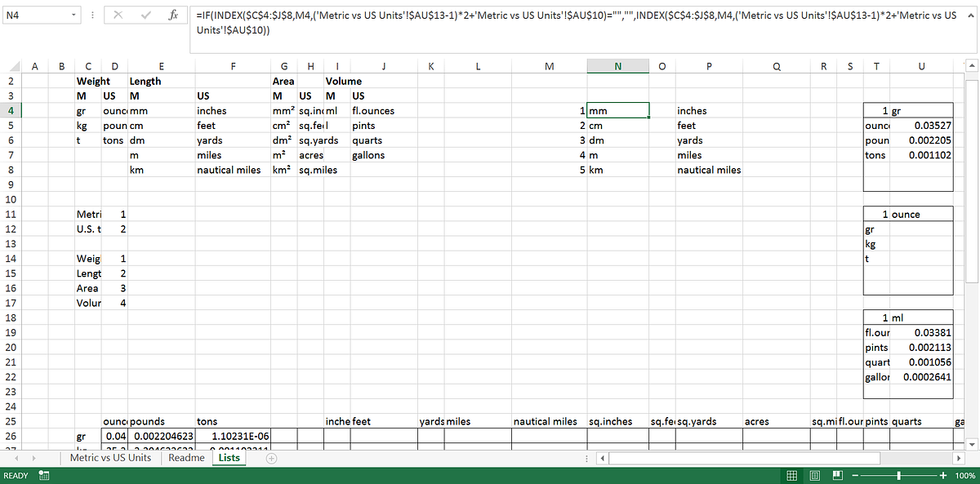Click the 'Area' heading cell

click(x=283, y=81)
